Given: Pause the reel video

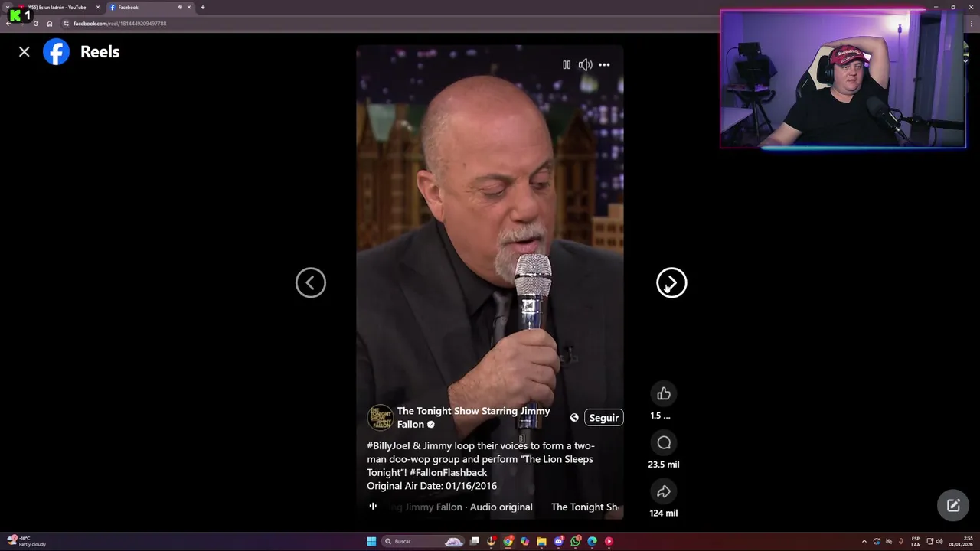Looking at the screenshot, I should point(567,65).
